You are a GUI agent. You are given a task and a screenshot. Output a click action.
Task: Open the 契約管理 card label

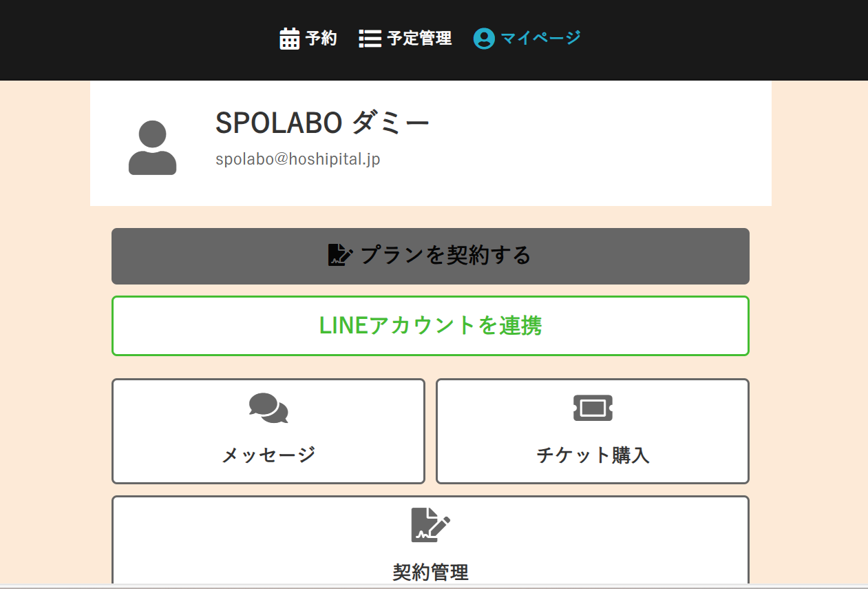pyautogui.click(x=431, y=572)
